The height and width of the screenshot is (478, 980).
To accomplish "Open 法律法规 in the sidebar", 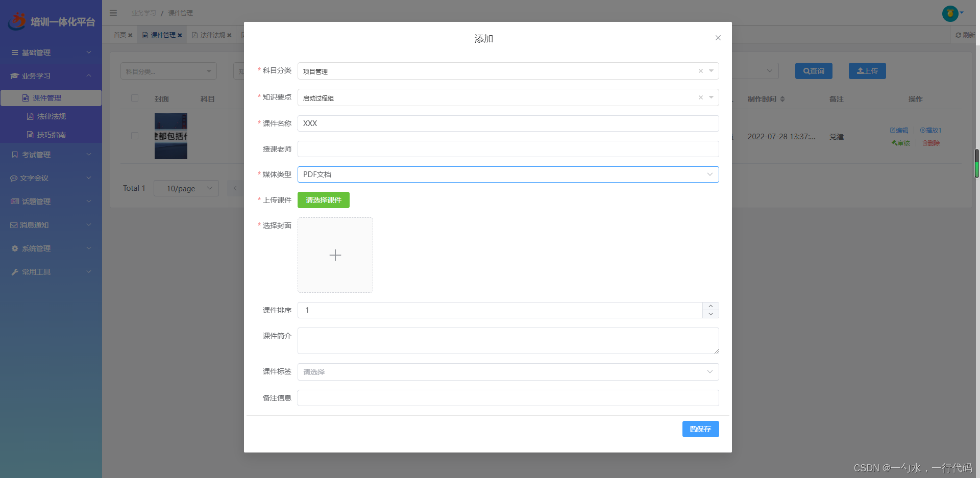I will tap(51, 116).
